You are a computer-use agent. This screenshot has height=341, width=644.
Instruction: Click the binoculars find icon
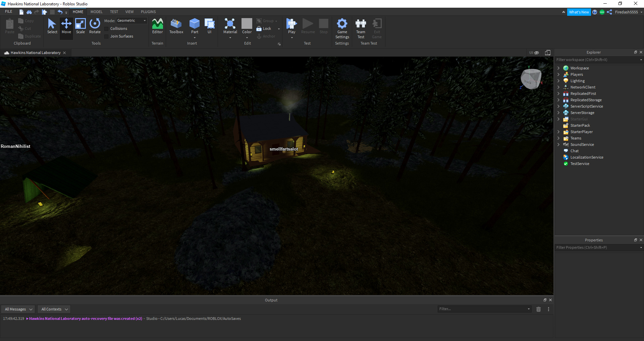tap(29, 12)
